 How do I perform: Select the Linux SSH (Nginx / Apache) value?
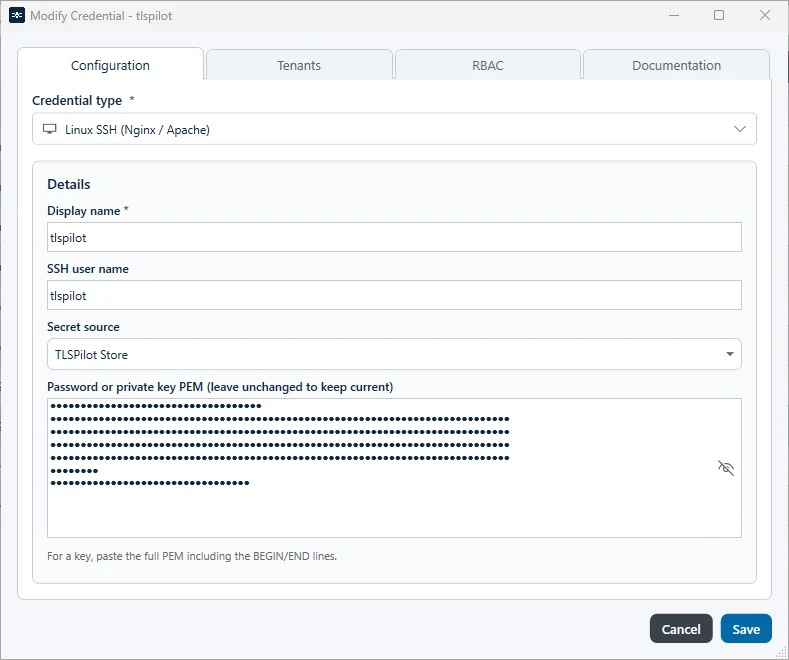point(137,130)
